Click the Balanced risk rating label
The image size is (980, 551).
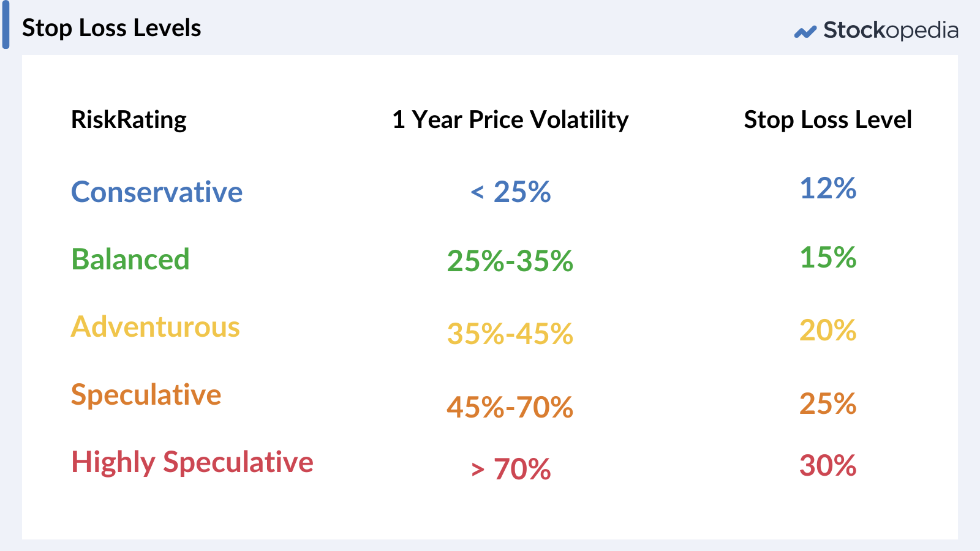[130, 260]
